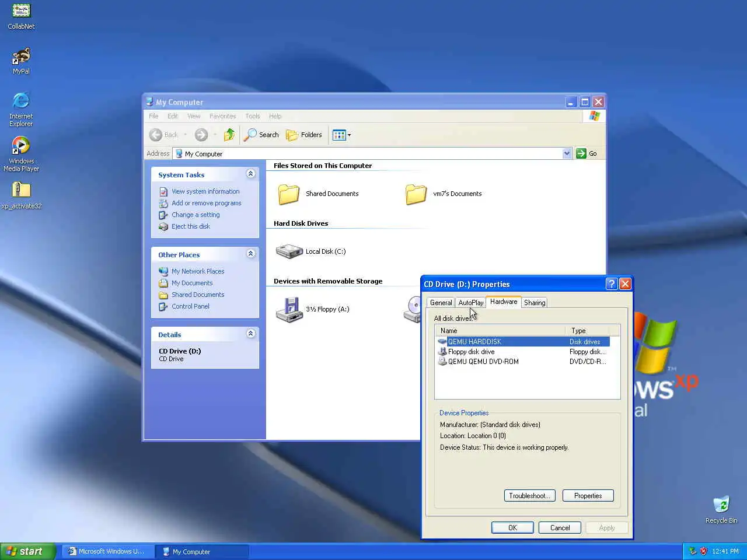Switch to the AutoPlay tab
This screenshot has height=560, width=747.
point(470,303)
